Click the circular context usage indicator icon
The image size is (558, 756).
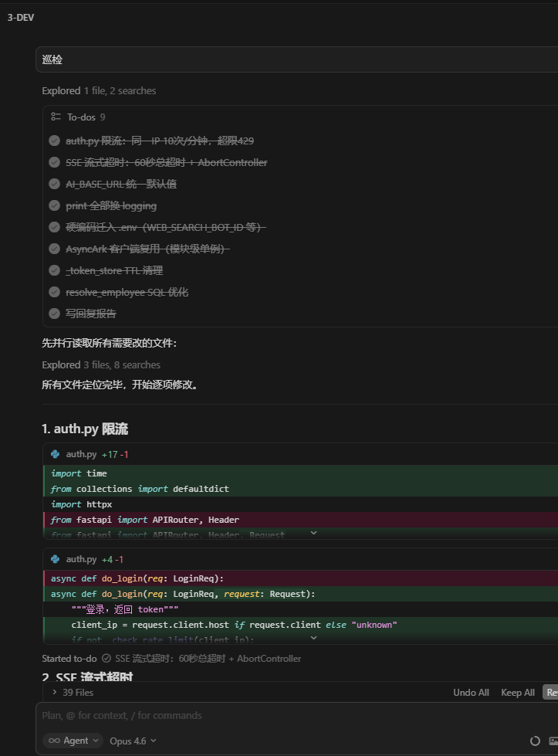(534, 741)
